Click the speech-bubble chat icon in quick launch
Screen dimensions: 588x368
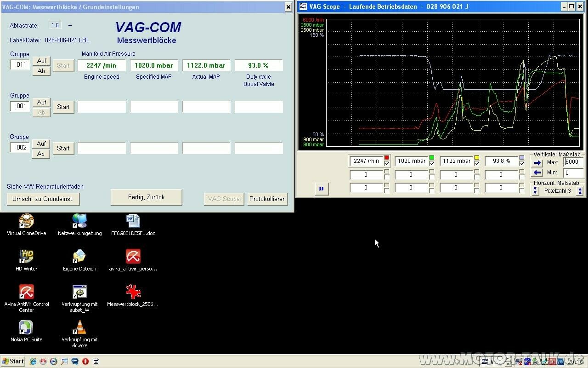(74, 362)
